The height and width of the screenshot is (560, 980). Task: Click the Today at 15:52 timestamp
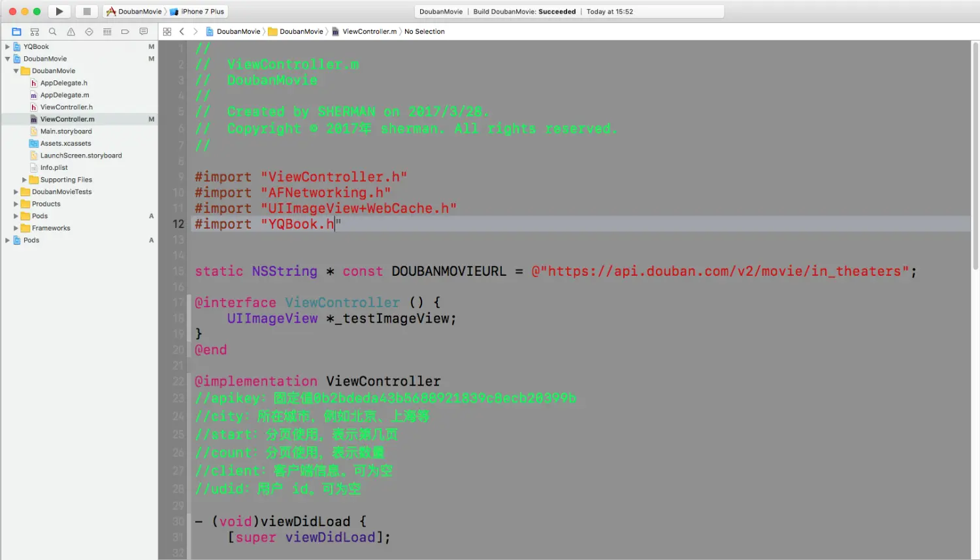[x=610, y=11]
